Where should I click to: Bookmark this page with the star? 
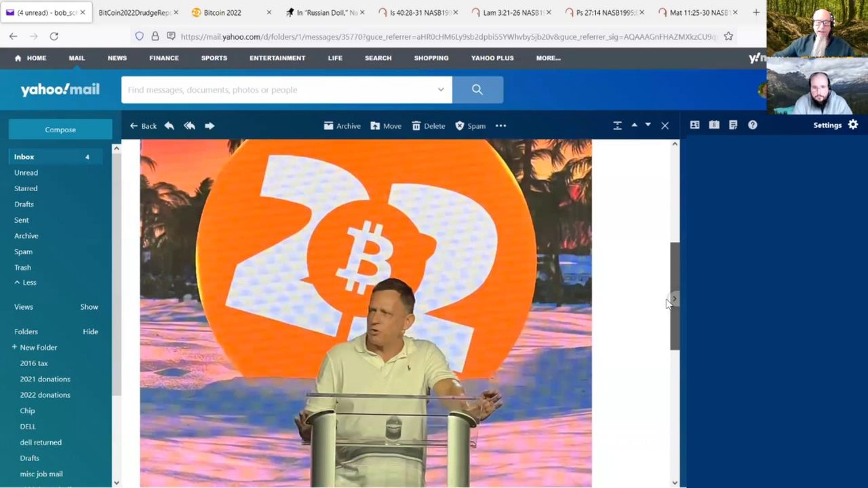pyautogui.click(x=728, y=36)
